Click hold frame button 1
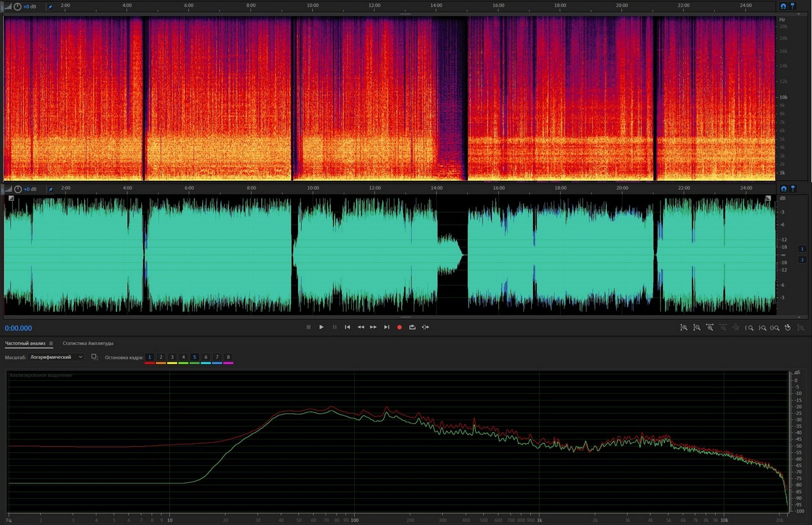812x525 pixels. coord(150,357)
